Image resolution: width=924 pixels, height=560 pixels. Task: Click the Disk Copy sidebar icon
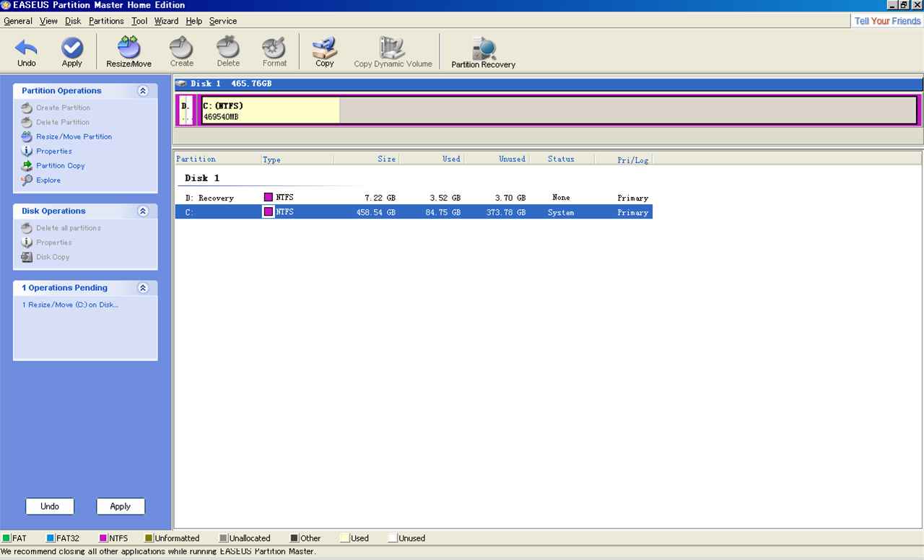(x=27, y=257)
